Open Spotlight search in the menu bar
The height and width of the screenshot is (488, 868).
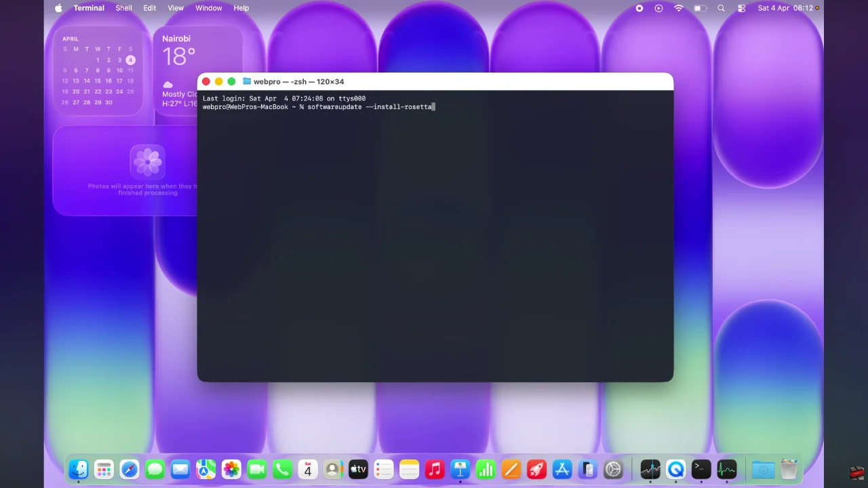[x=721, y=8]
